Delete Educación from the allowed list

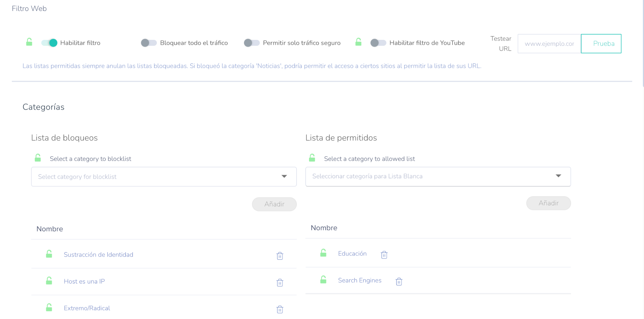click(x=384, y=255)
